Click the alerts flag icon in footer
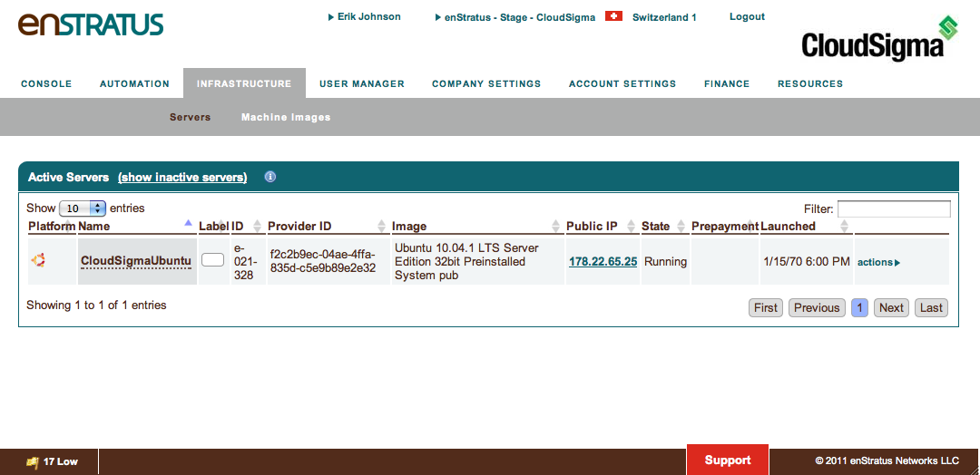This screenshot has width=980, height=475. [x=33, y=462]
